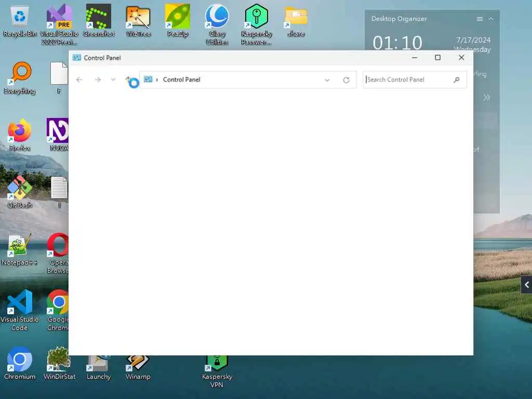Expand the address bar history dropdown
The image size is (532, 399).
pos(327,80)
